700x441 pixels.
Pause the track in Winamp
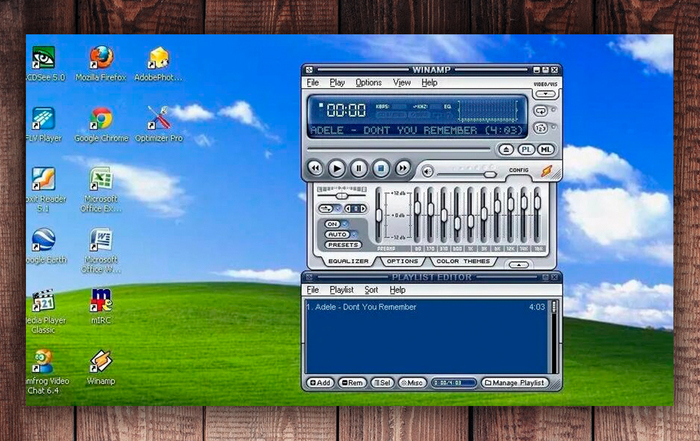(x=358, y=169)
